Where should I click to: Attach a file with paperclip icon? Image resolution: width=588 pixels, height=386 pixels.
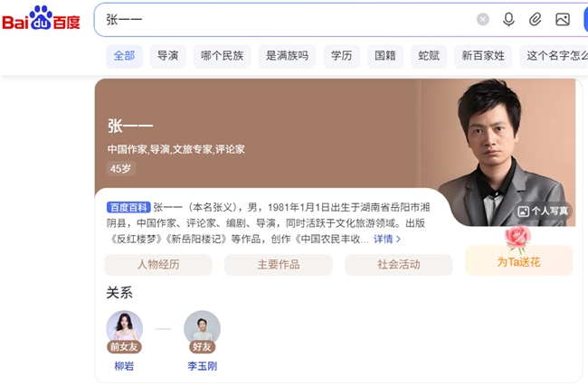[x=536, y=19]
